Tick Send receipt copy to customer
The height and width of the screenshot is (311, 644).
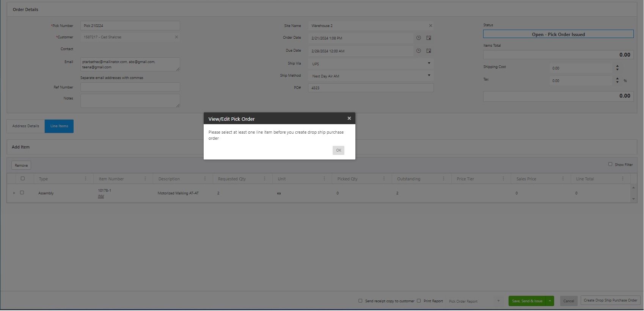(360, 301)
